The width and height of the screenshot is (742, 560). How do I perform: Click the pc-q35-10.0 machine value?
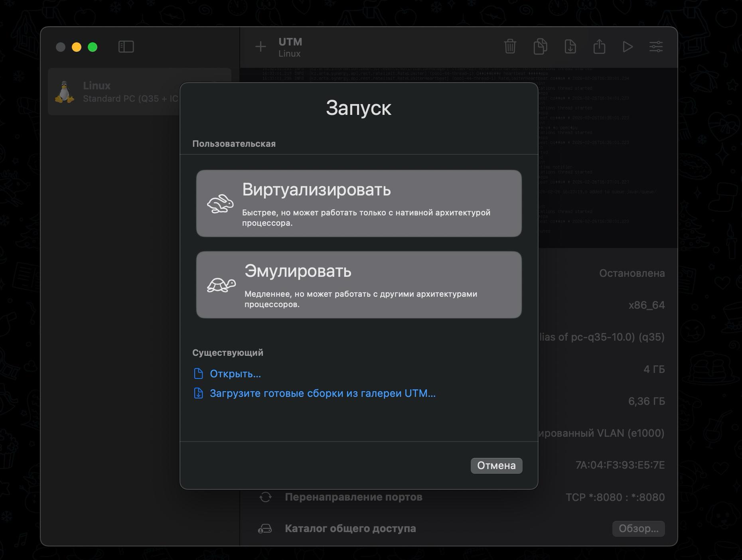point(602,337)
